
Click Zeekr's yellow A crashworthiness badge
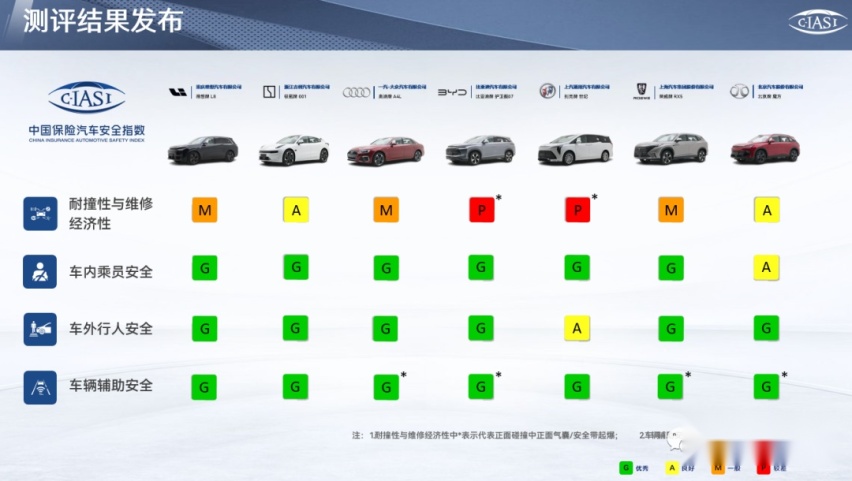tap(296, 210)
